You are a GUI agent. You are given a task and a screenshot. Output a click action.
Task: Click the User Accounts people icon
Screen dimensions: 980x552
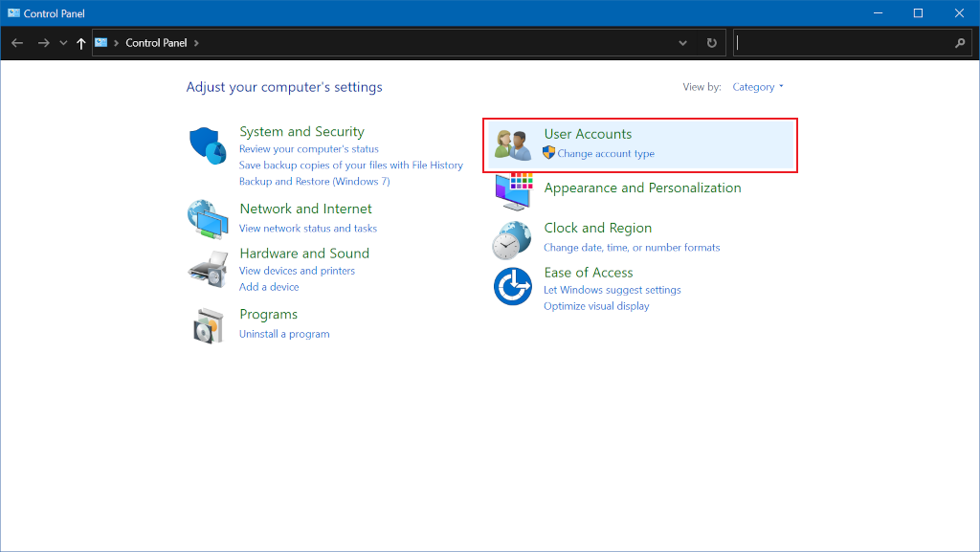(x=513, y=144)
